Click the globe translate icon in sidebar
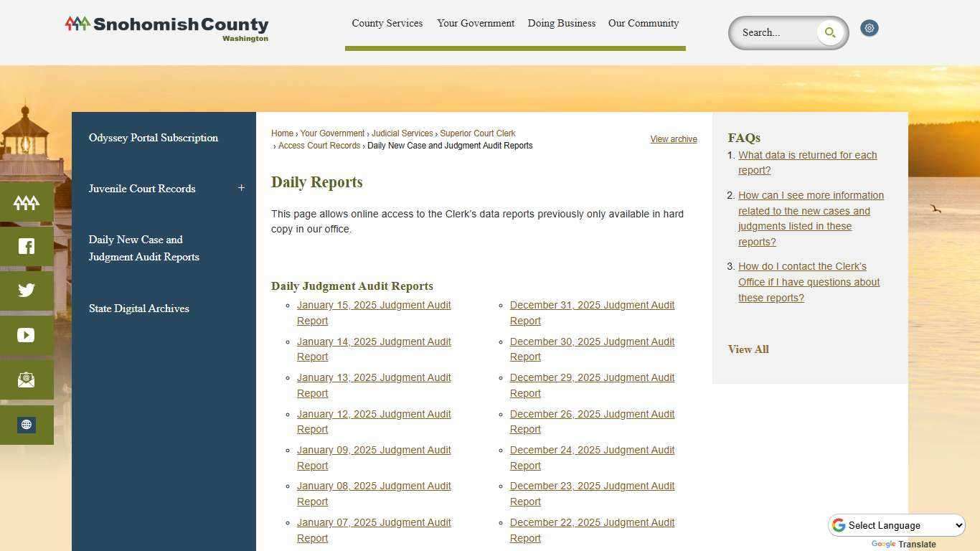Image resolution: width=980 pixels, height=551 pixels. [26, 424]
